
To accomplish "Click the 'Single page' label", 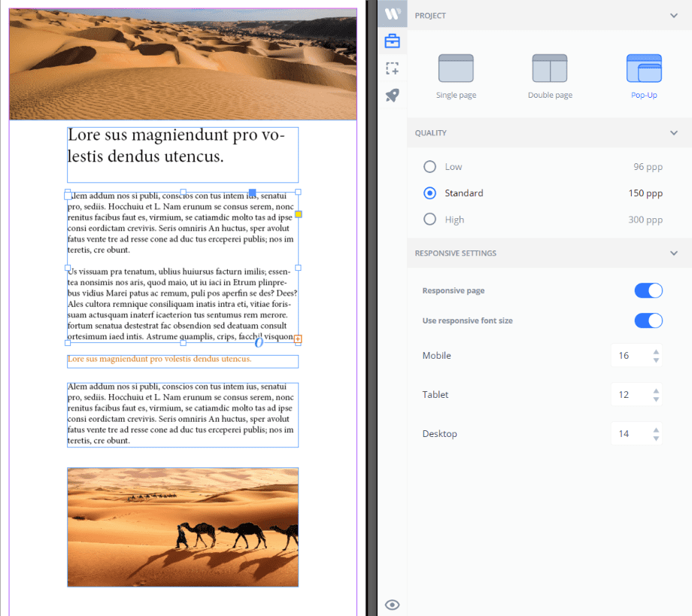I will click(456, 95).
